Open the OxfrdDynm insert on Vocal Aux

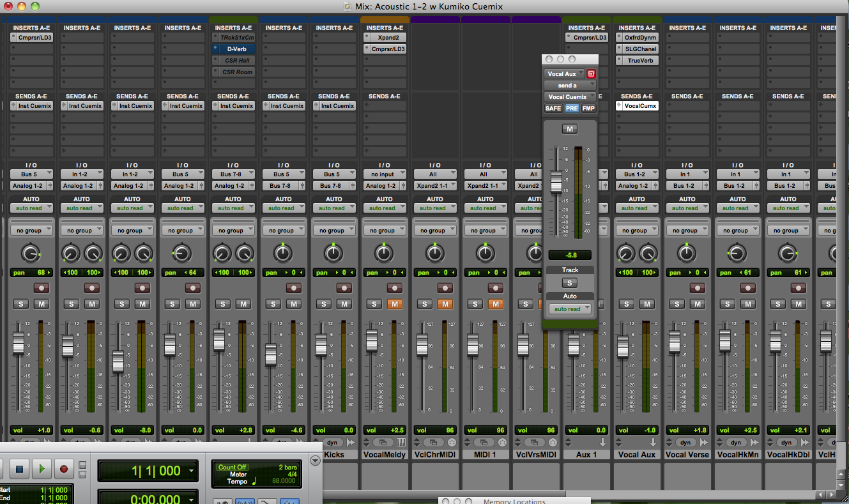(638, 38)
